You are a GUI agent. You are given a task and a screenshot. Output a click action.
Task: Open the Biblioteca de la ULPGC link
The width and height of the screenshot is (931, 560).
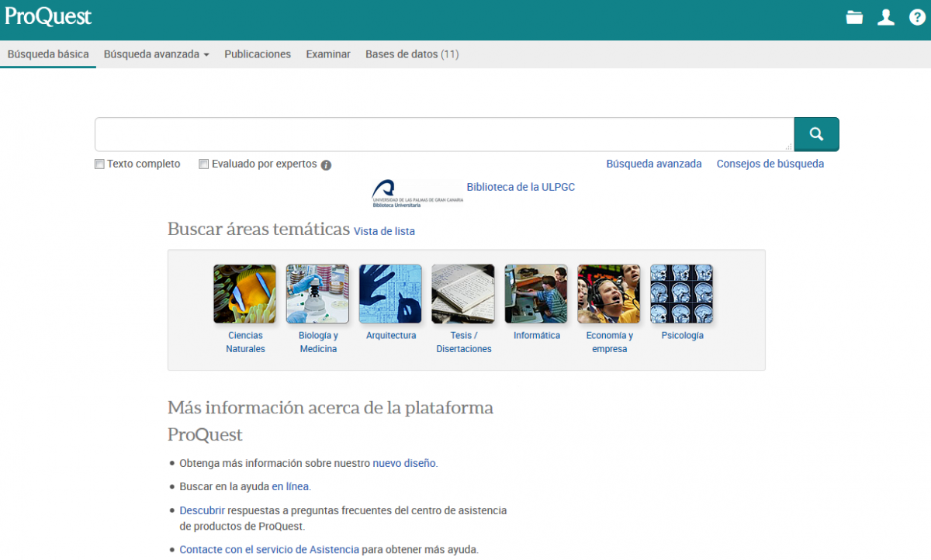pyautogui.click(x=521, y=187)
